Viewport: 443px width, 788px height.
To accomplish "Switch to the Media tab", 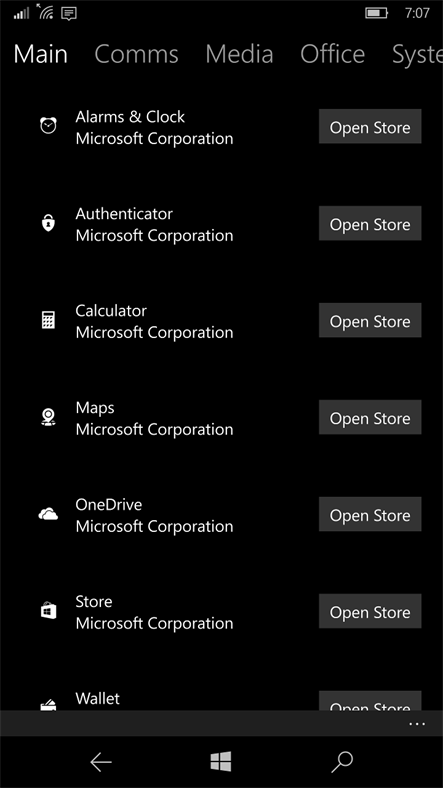I will click(239, 54).
